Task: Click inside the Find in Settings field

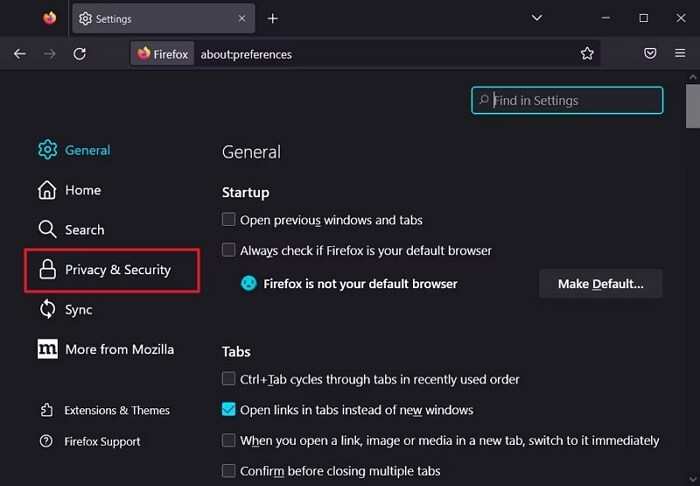Action: [x=567, y=100]
